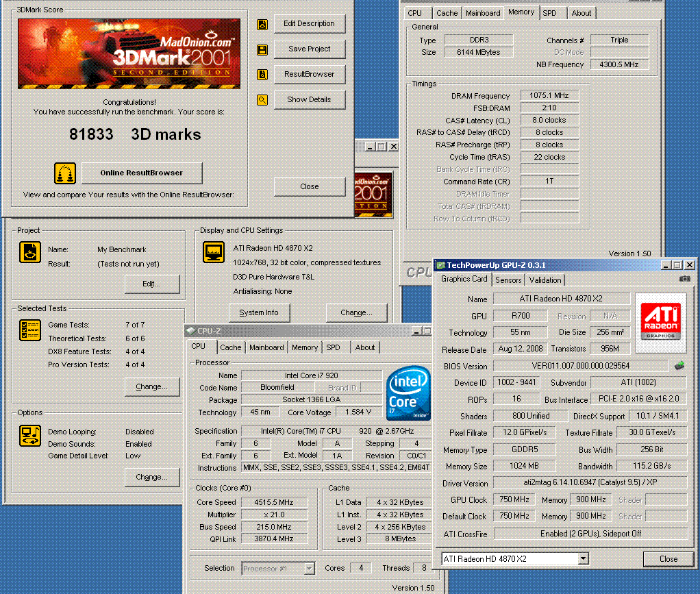Select the SPD tab in the upper CPU-Z window
The image size is (700, 594).
(x=549, y=14)
